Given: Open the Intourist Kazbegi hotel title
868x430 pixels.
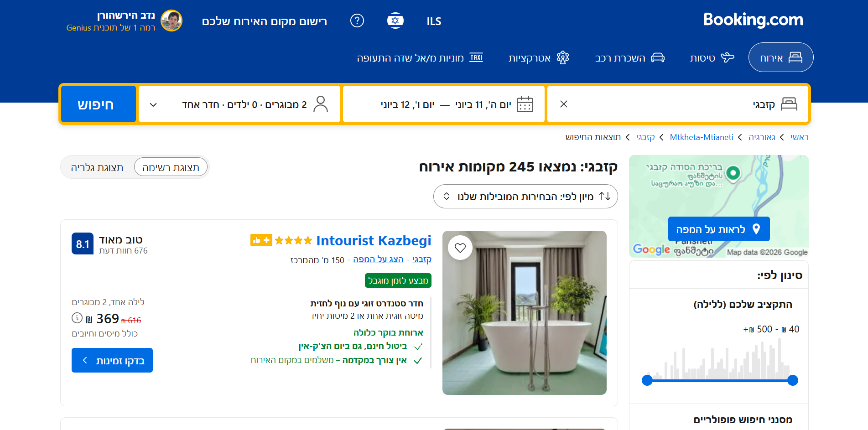Looking at the screenshot, I should pos(374,240).
